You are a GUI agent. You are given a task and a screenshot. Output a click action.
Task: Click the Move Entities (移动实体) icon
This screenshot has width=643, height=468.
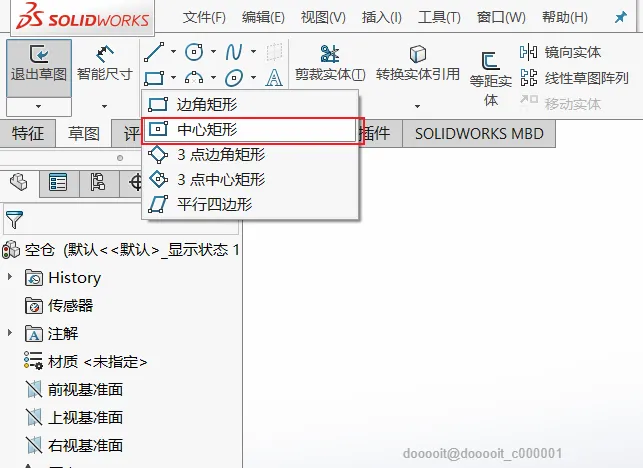[x=529, y=100]
